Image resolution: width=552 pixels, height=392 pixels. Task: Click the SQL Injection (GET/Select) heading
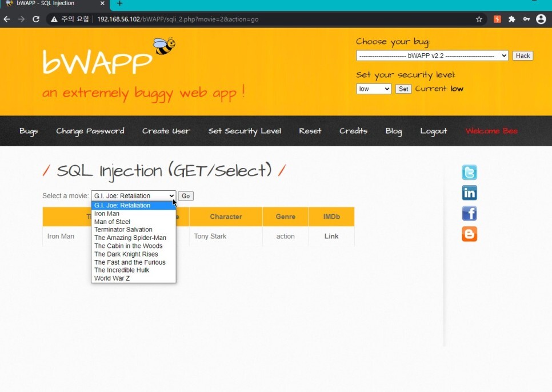(164, 171)
